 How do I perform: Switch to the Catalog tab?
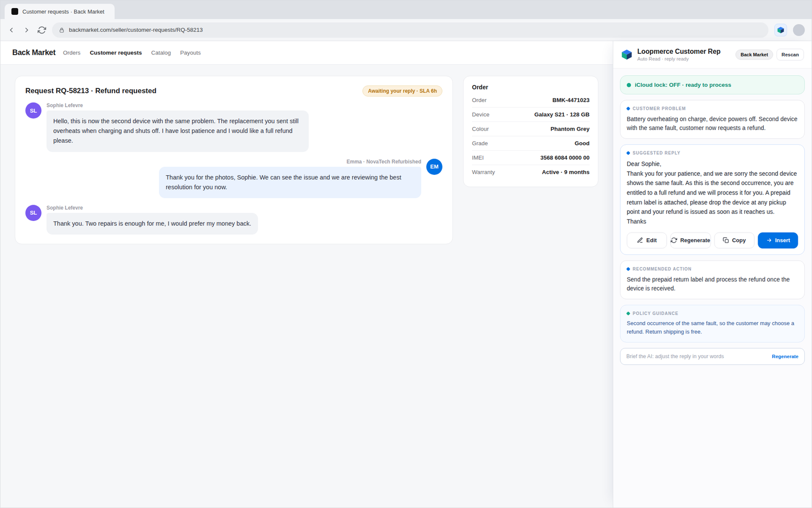pyautogui.click(x=161, y=53)
